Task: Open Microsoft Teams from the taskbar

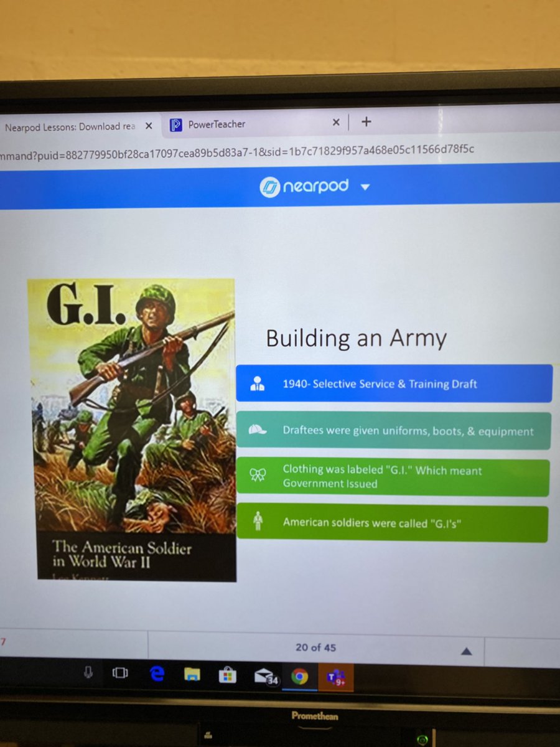Action: (x=335, y=676)
